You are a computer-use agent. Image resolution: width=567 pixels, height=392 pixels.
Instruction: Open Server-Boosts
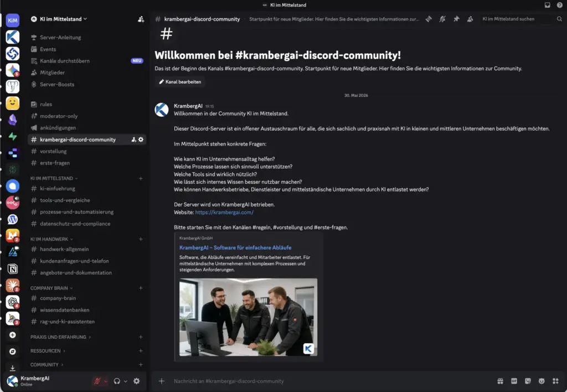tap(87, 84)
